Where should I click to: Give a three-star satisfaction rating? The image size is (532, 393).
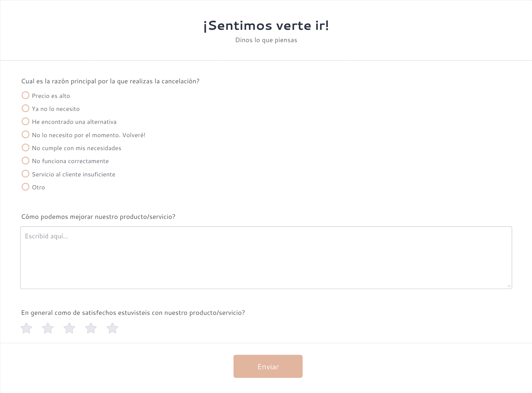(x=69, y=328)
